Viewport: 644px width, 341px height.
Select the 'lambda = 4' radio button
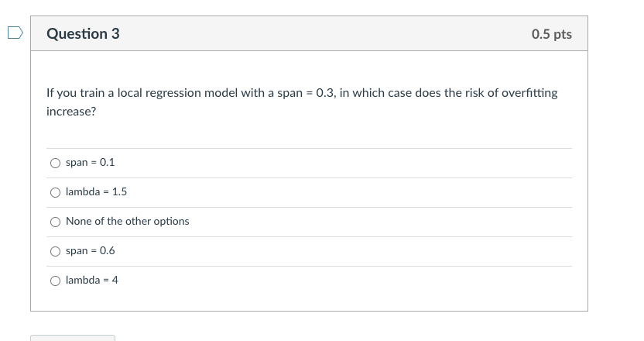point(55,281)
